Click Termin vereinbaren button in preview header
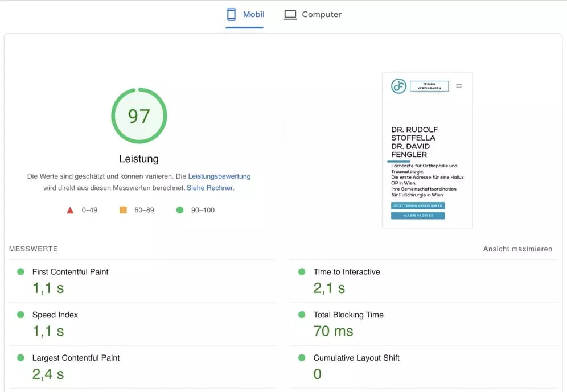This screenshot has height=392, width=567. 429,86
